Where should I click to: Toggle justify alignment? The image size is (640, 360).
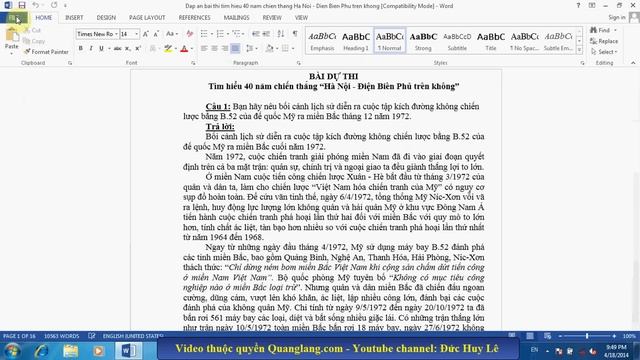pos(236,49)
